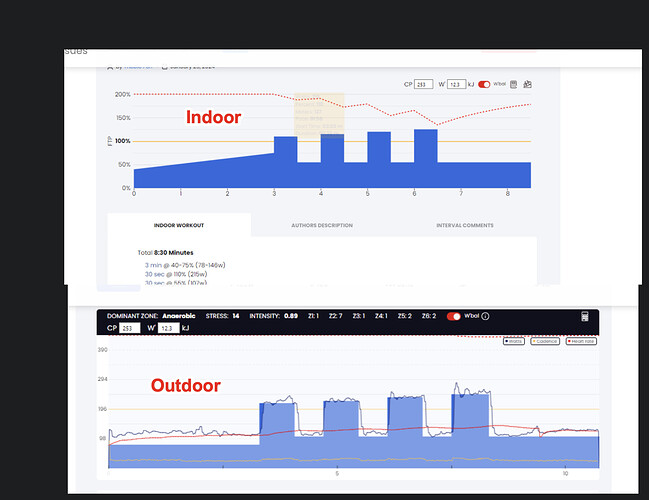Toggle the Heart rate series legend button
The height and width of the screenshot is (500, 649).
(x=582, y=341)
